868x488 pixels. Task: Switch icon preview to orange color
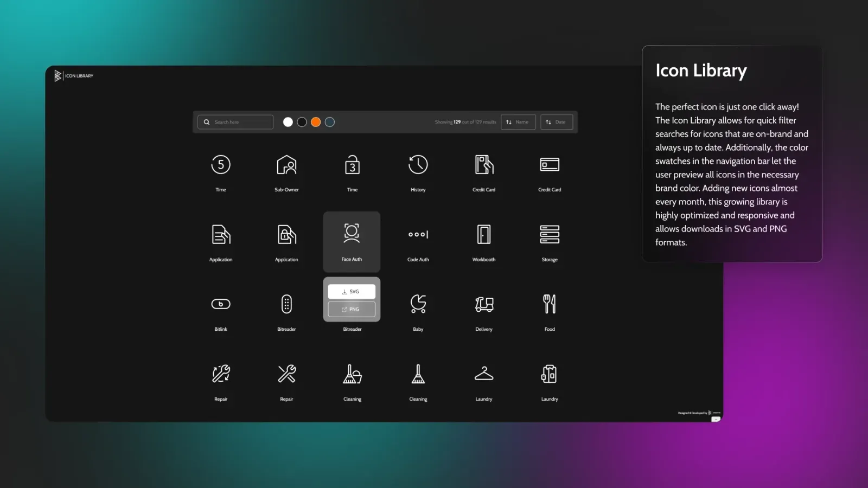(x=316, y=122)
